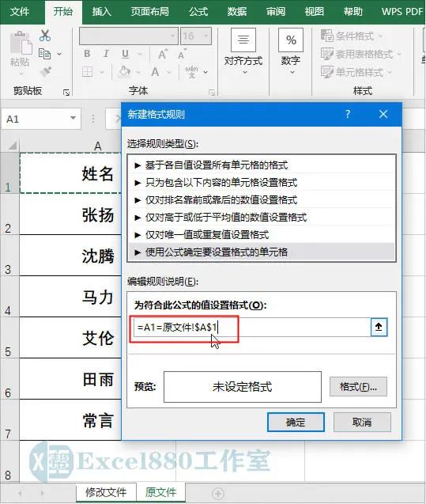Switch to the 视图 ribbon tab
This screenshot has width=426, height=504.
[x=314, y=12]
